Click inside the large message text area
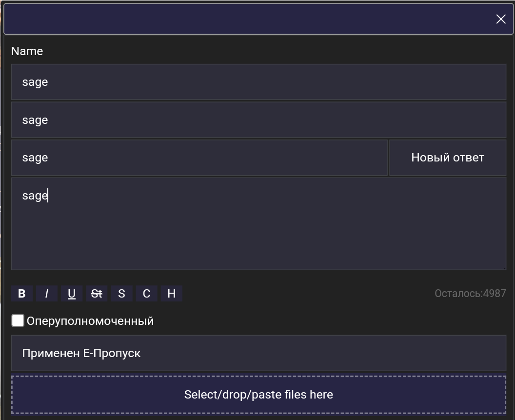515x420 pixels. [258, 224]
